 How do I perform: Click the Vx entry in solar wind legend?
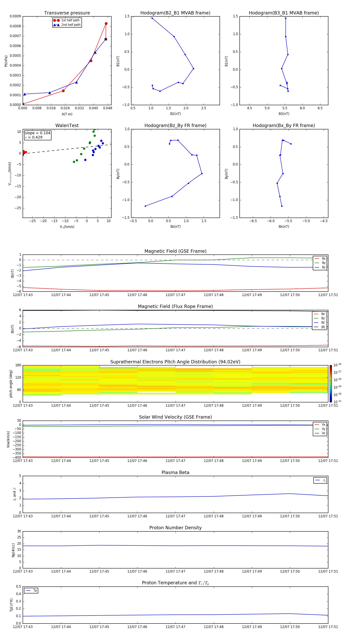click(x=320, y=424)
